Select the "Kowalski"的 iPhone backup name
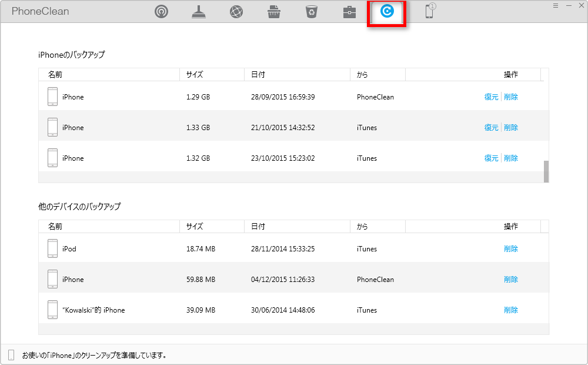Viewport: 588px width, 365px height. [93, 310]
